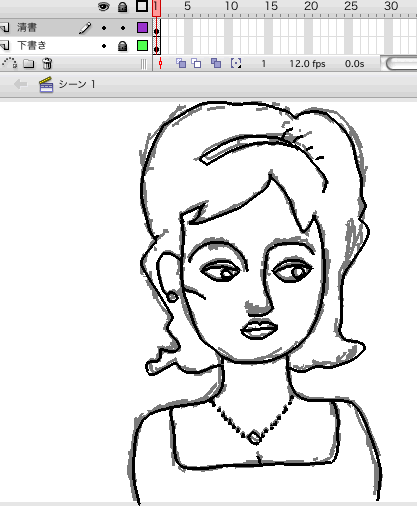Open modify onion markers menu
Viewport: 417px width, 506px height.
(236, 63)
